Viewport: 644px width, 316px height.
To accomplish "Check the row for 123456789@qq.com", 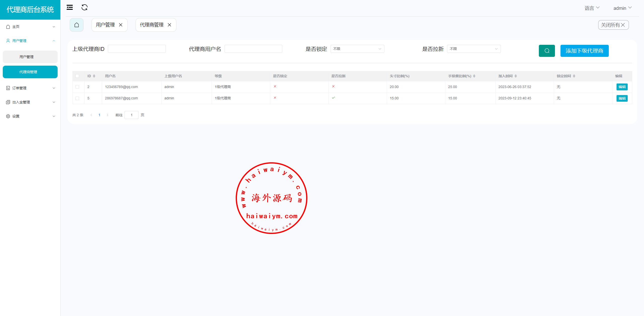I will point(77,87).
